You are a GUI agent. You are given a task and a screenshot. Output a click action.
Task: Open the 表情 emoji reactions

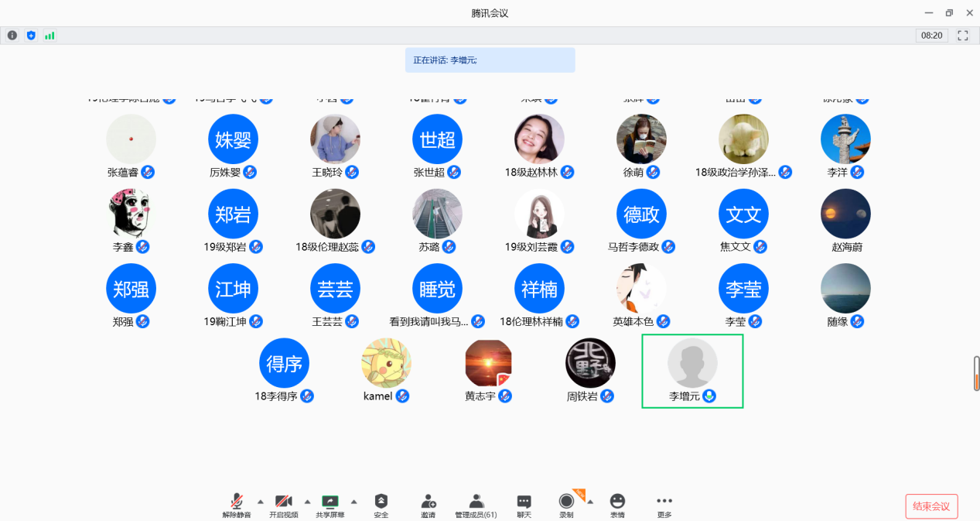(x=617, y=506)
